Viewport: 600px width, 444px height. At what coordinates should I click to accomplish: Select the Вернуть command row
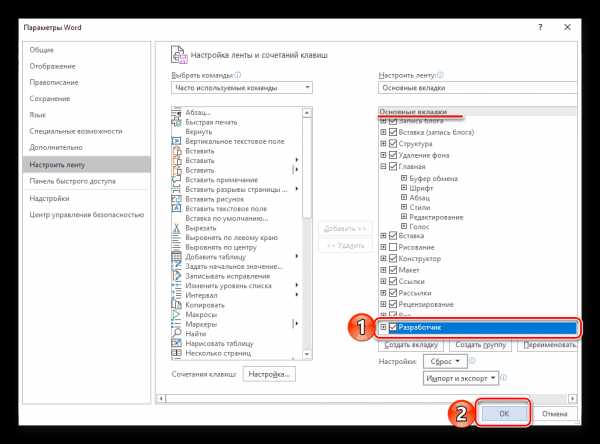pyautogui.click(x=236, y=132)
